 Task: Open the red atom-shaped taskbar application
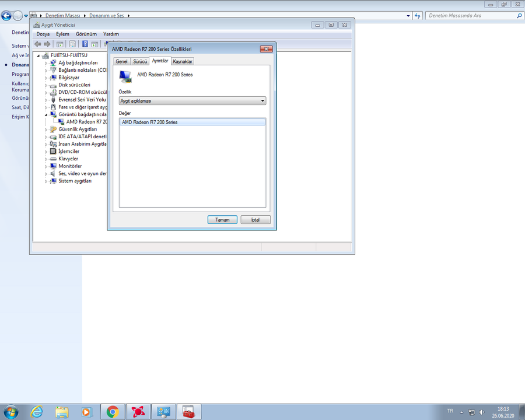click(x=138, y=412)
